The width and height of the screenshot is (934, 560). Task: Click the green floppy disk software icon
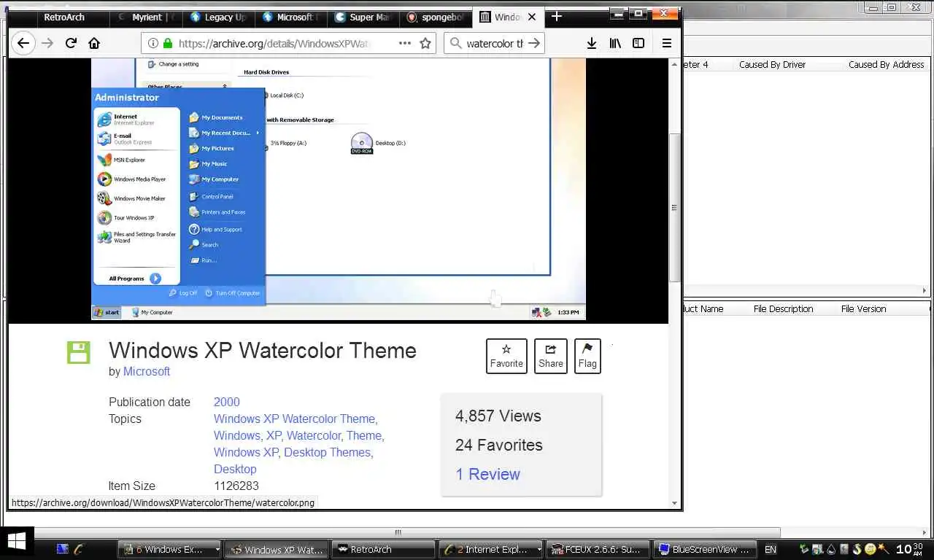tap(78, 352)
